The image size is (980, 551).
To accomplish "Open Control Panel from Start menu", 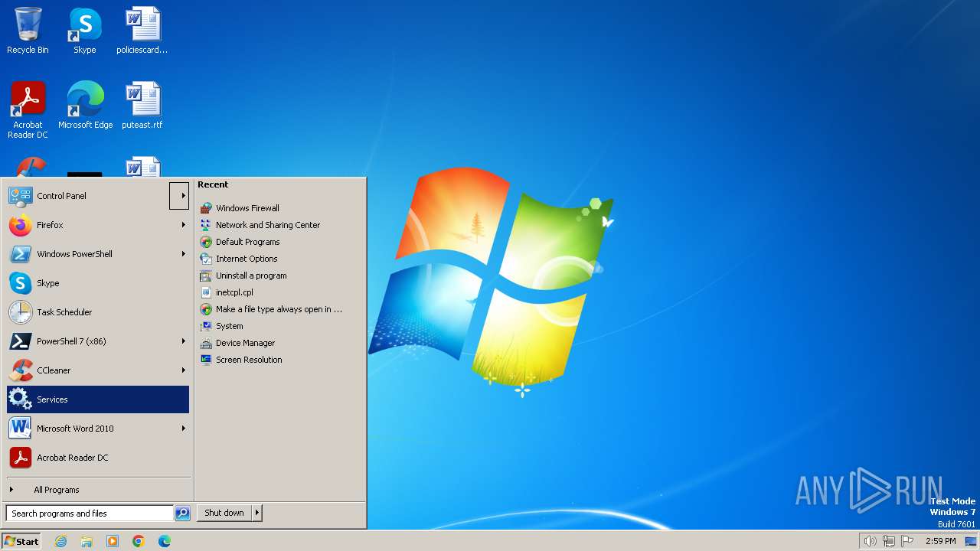I will click(88, 196).
